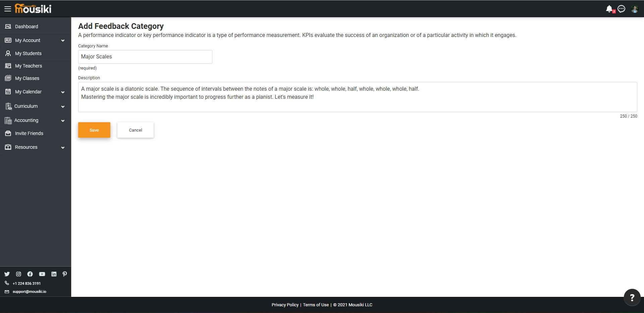Viewport: 644px width, 313px height.
Task: Click the Category Name field label
Action: [93, 46]
